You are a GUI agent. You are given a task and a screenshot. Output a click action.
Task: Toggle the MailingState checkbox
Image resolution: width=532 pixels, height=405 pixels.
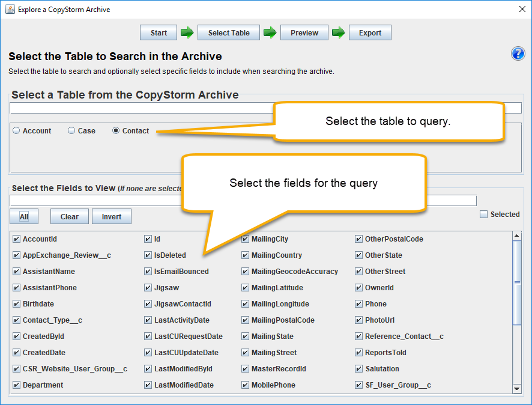(246, 336)
